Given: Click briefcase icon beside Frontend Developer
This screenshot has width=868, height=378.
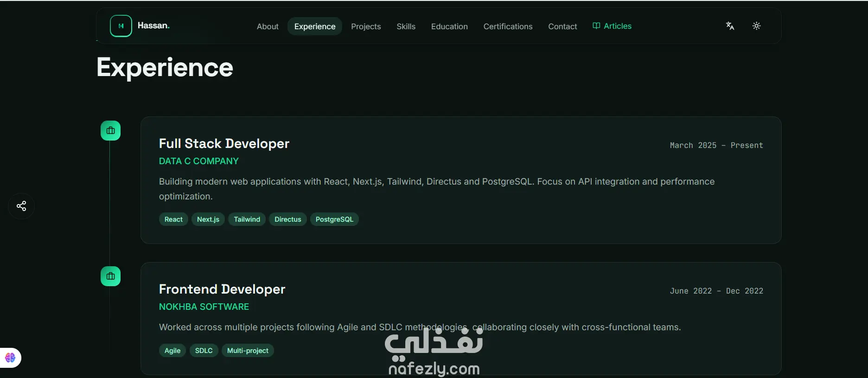Looking at the screenshot, I should pos(110,276).
